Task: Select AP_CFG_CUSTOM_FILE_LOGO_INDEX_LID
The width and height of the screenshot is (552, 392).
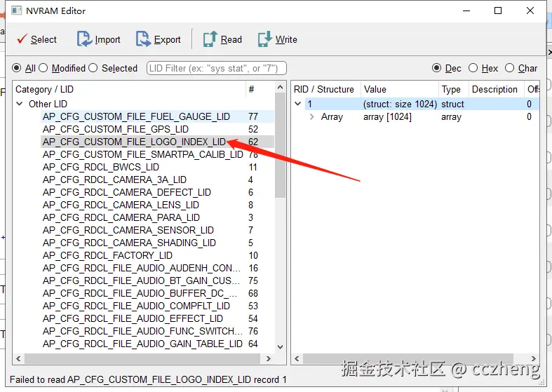Action: (134, 142)
